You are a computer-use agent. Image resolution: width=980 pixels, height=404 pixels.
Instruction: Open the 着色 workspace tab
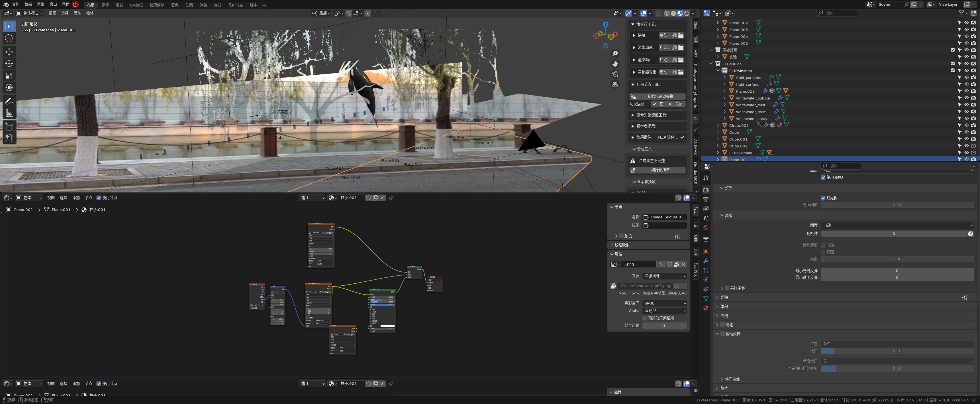(175, 5)
